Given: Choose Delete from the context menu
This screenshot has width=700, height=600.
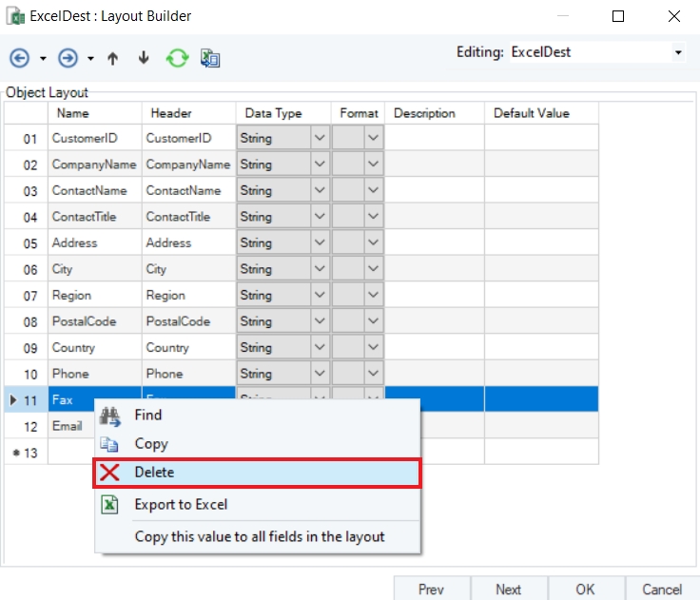Looking at the screenshot, I should (257, 473).
